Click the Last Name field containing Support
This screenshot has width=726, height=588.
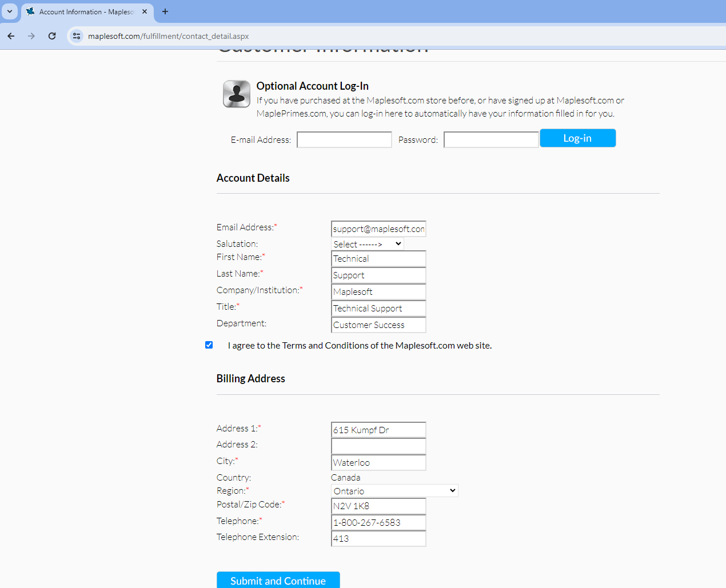pos(378,275)
